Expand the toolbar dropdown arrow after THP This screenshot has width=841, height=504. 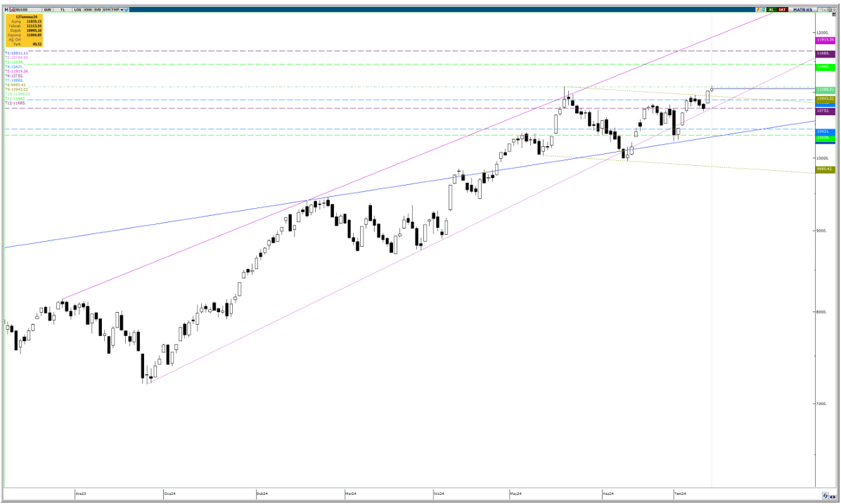122,10
